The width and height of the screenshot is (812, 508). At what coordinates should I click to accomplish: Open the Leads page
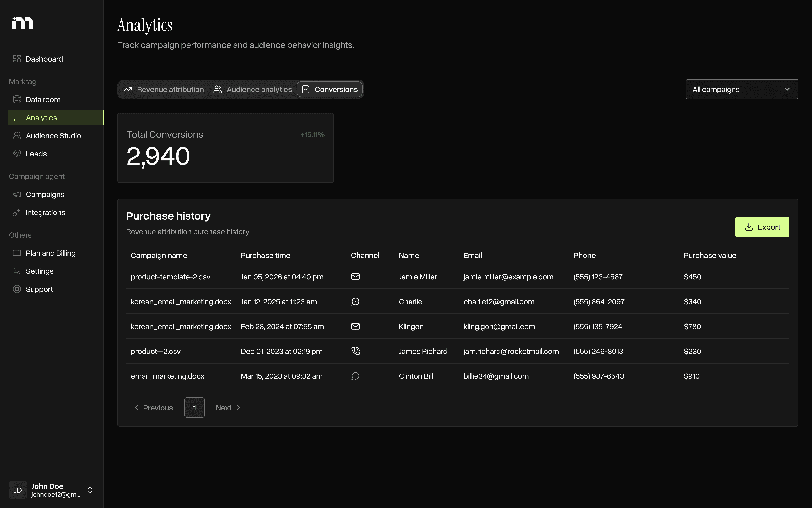(x=56, y=154)
